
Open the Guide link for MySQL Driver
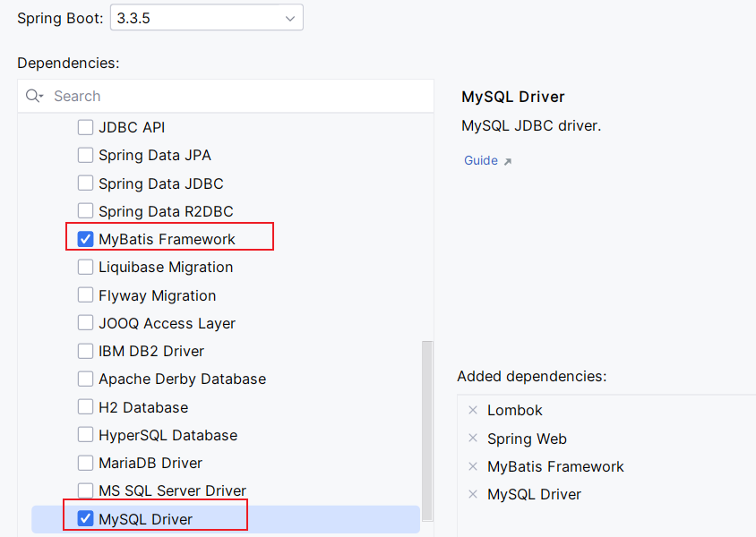(x=481, y=160)
